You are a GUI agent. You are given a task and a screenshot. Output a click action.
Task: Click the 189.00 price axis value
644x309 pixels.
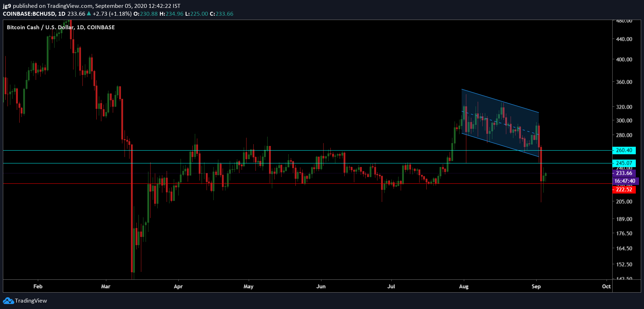click(624, 219)
